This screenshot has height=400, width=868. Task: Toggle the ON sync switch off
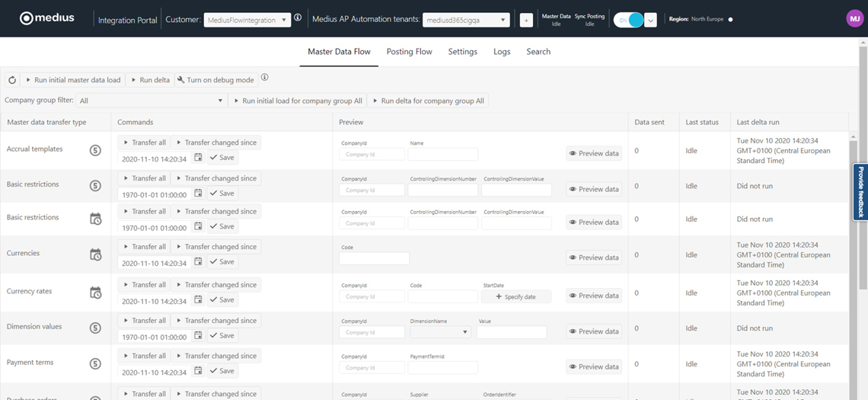click(629, 21)
